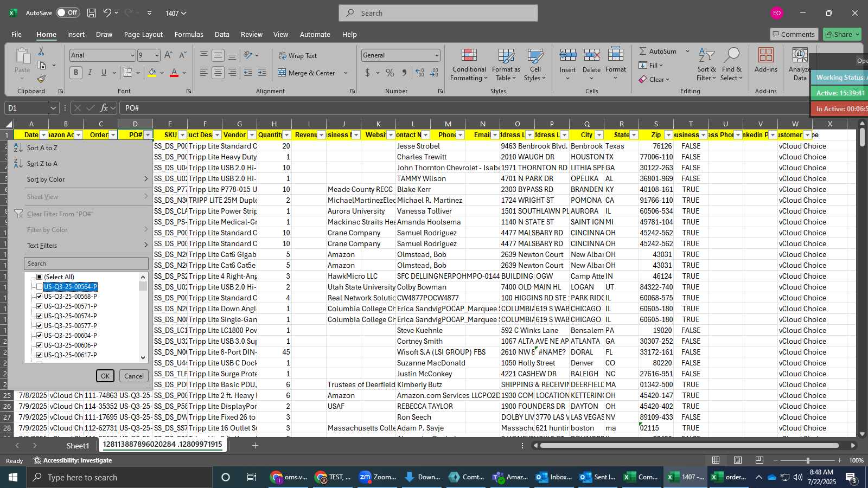Confirm the filter with OK button
The height and width of the screenshot is (488, 868).
pos(105,376)
